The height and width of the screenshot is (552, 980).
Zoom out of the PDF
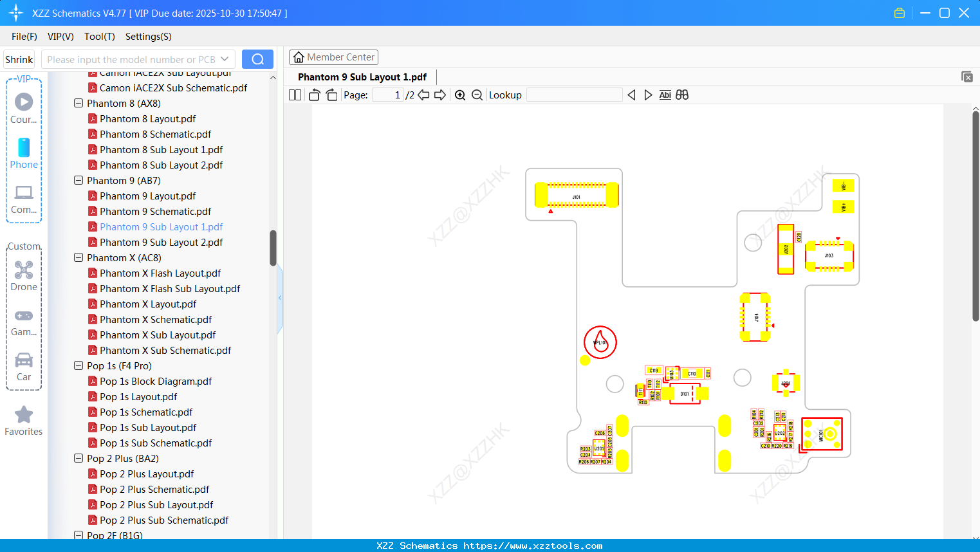coord(477,95)
